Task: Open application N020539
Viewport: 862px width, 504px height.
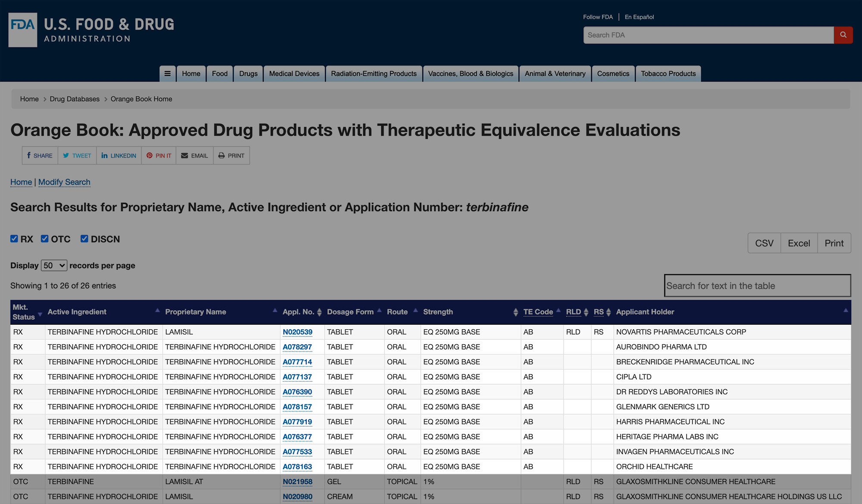Action: click(x=297, y=332)
